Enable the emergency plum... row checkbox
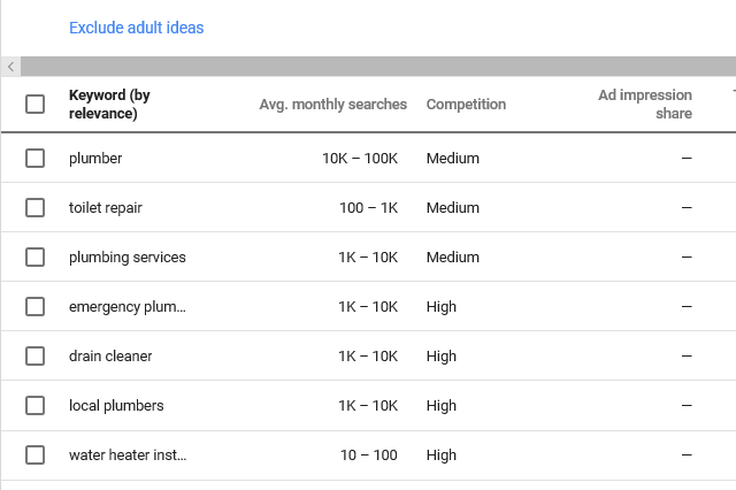736x490 pixels. [35, 306]
